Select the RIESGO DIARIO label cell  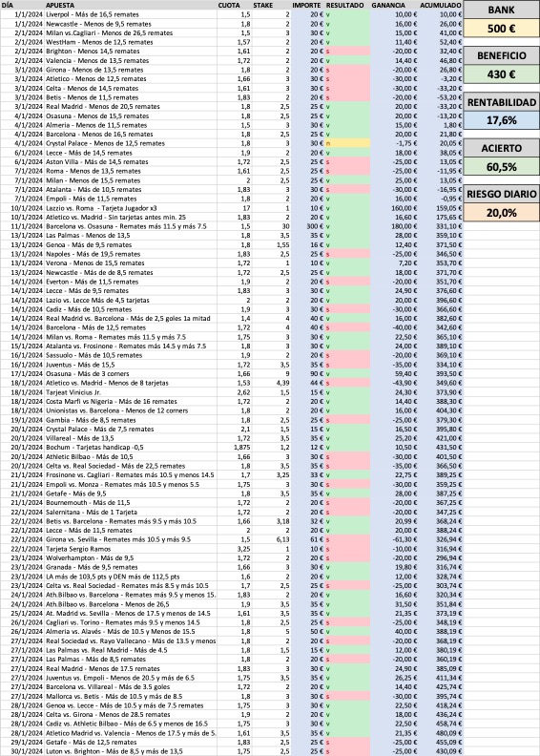pos(501,194)
